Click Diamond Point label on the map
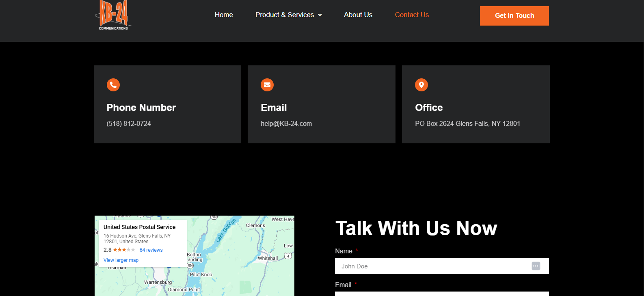644x296 pixels. pyautogui.click(x=184, y=290)
